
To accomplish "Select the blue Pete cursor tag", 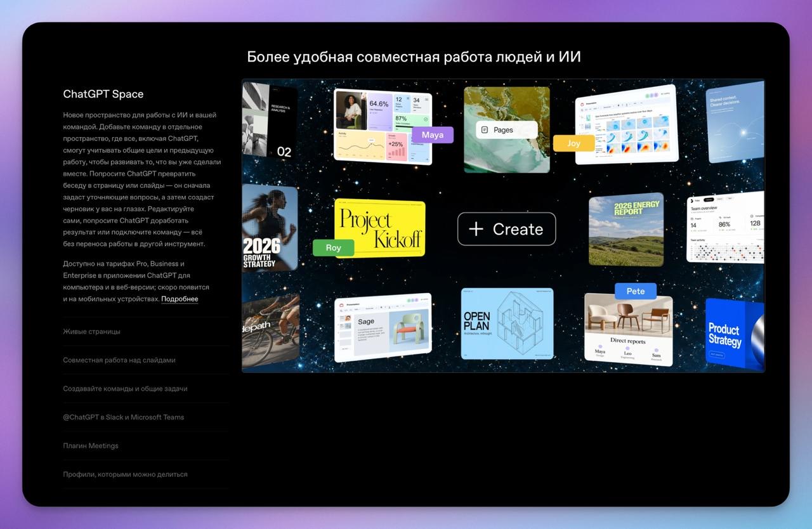I will click(x=635, y=291).
